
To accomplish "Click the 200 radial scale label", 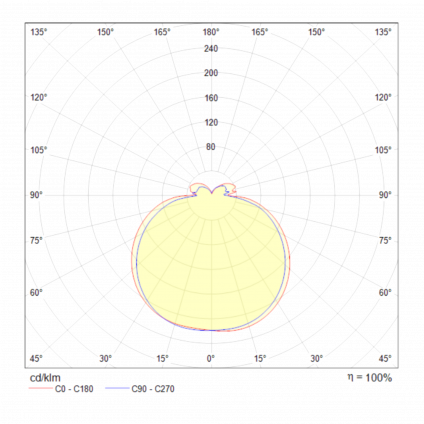I will [x=211, y=73].
